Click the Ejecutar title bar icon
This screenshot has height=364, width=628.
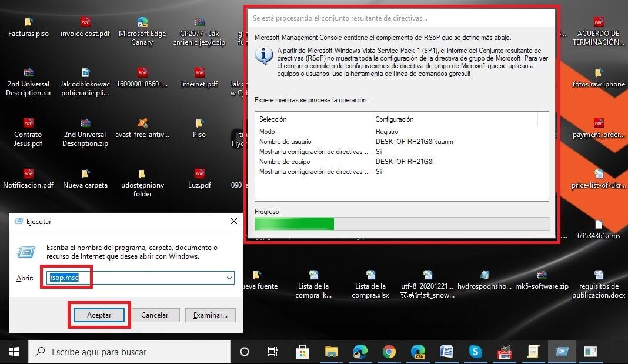point(19,222)
